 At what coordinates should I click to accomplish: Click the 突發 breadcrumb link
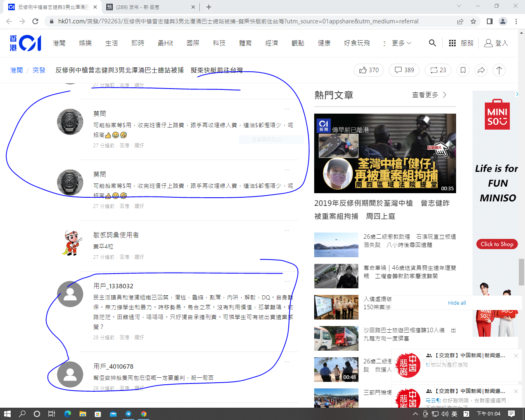(39, 70)
